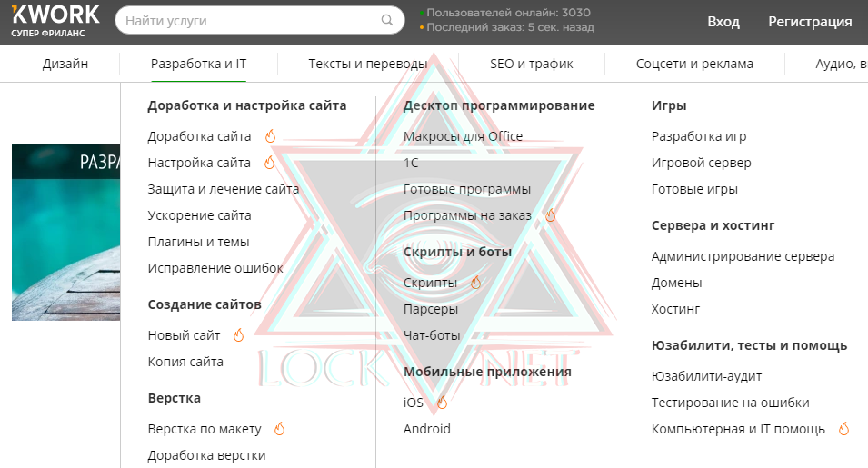Open the Соцсети и реклама category

pyautogui.click(x=694, y=64)
